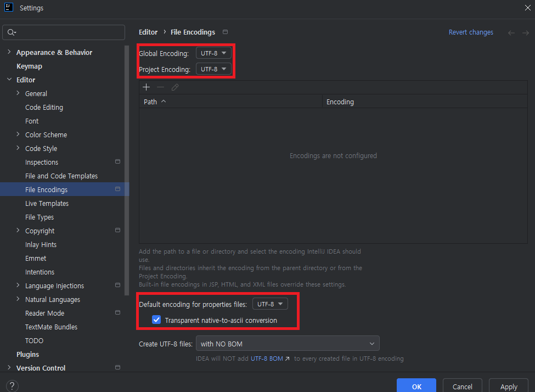Remove path with the minus icon
The image size is (535, 392).
click(160, 87)
